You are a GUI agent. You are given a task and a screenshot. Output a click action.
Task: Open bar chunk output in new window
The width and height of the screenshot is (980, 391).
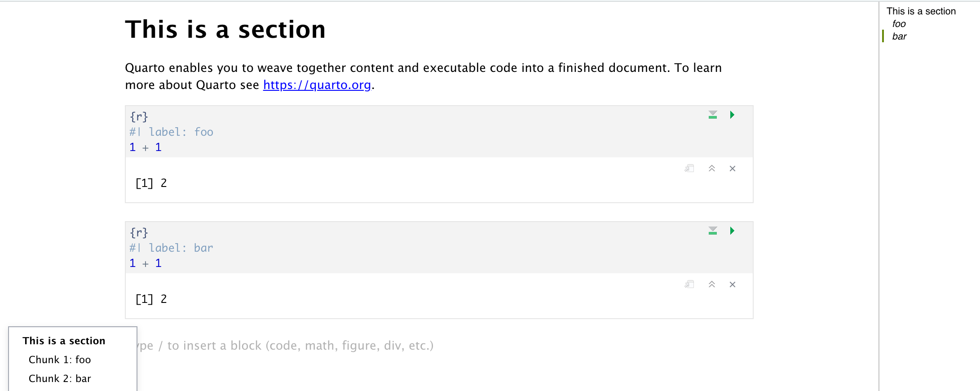pos(689,284)
